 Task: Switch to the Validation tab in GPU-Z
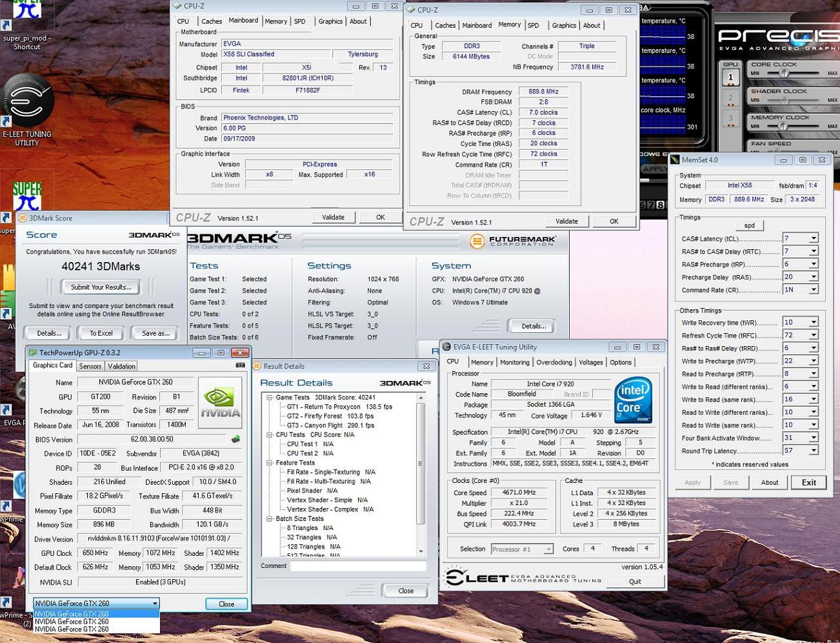(121, 366)
